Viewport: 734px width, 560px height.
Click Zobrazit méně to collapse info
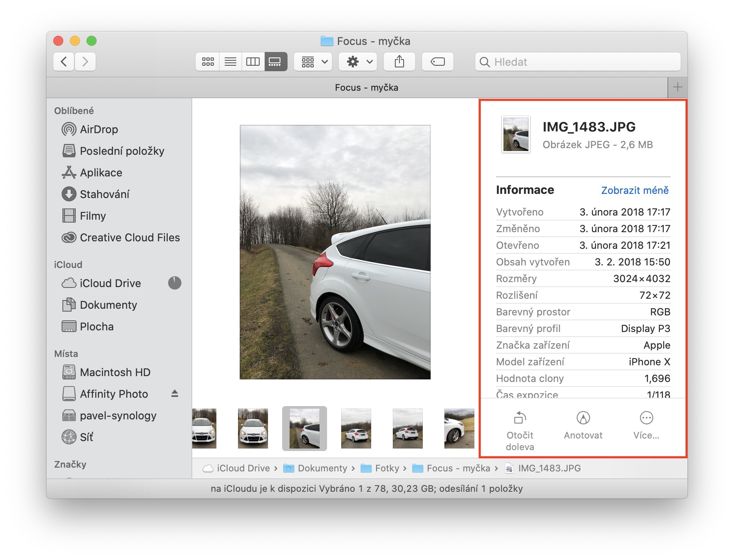pos(635,191)
